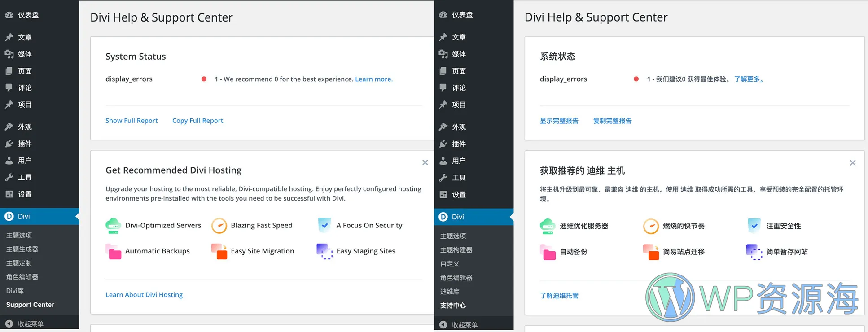The height and width of the screenshot is (332, 868).
Task: Click the 仪表盘 dashboard icon in left panel
Action: pos(9,15)
